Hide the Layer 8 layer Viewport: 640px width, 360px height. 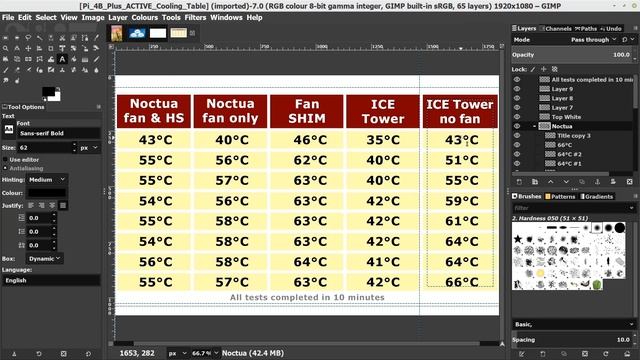[x=517, y=98]
